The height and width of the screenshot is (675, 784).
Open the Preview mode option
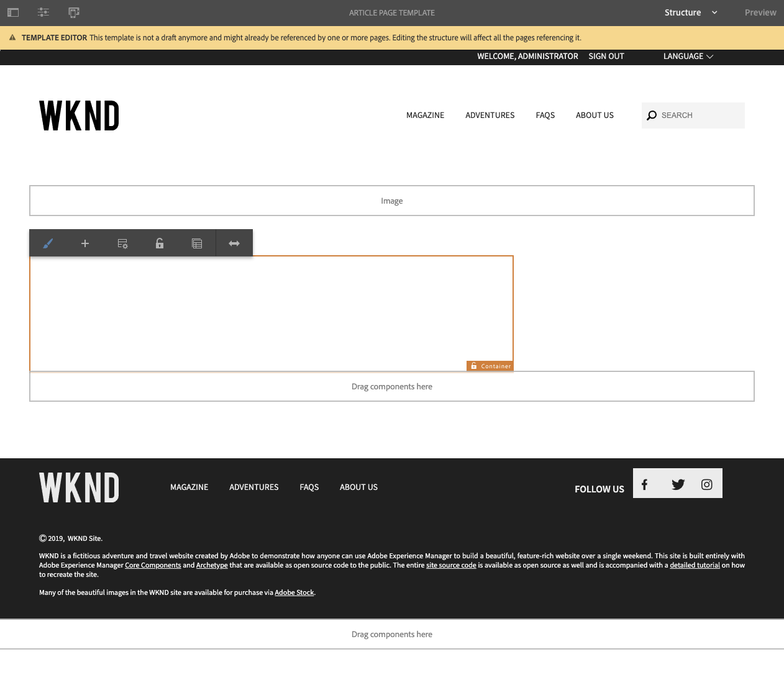[760, 12]
